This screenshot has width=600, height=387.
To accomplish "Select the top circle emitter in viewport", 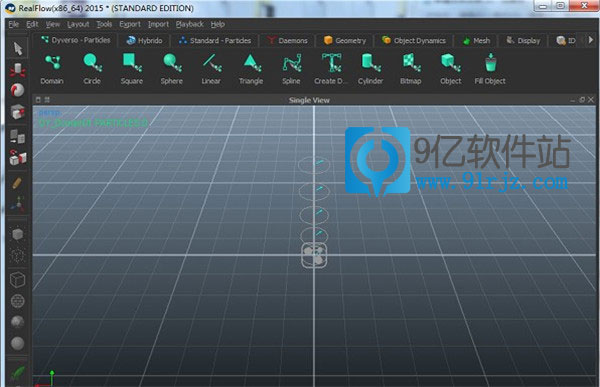I will click(314, 165).
